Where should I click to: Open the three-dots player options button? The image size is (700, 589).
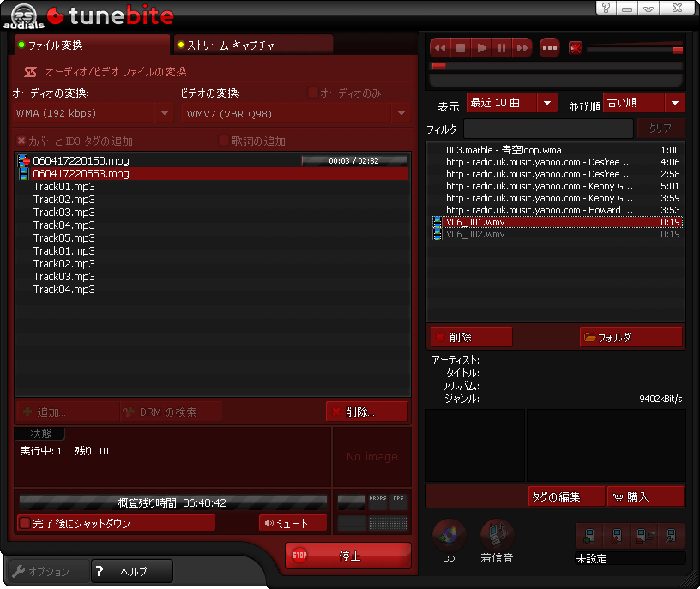click(550, 48)
